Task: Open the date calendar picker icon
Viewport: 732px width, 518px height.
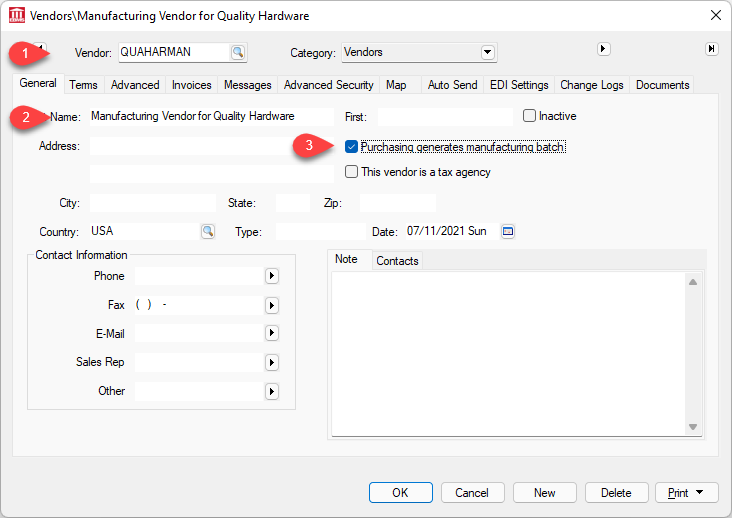Action: (x=508, y=231)
